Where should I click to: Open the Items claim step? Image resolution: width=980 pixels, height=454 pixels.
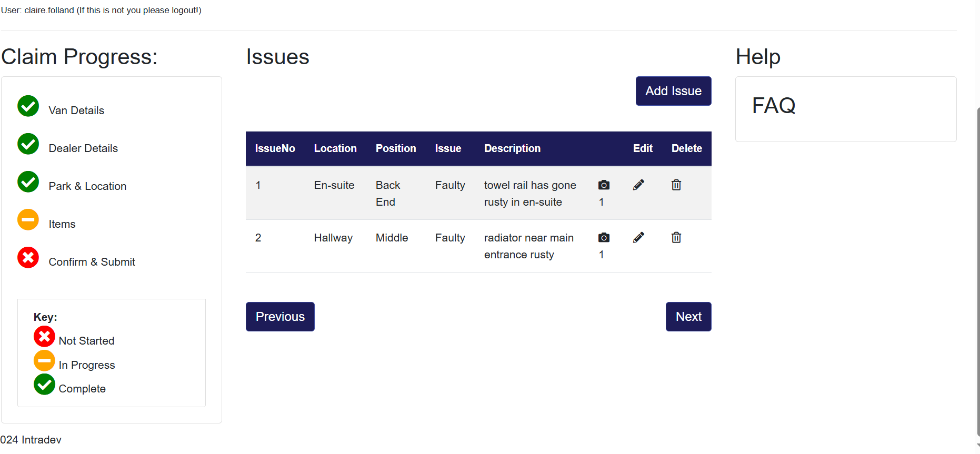[62, 224]
